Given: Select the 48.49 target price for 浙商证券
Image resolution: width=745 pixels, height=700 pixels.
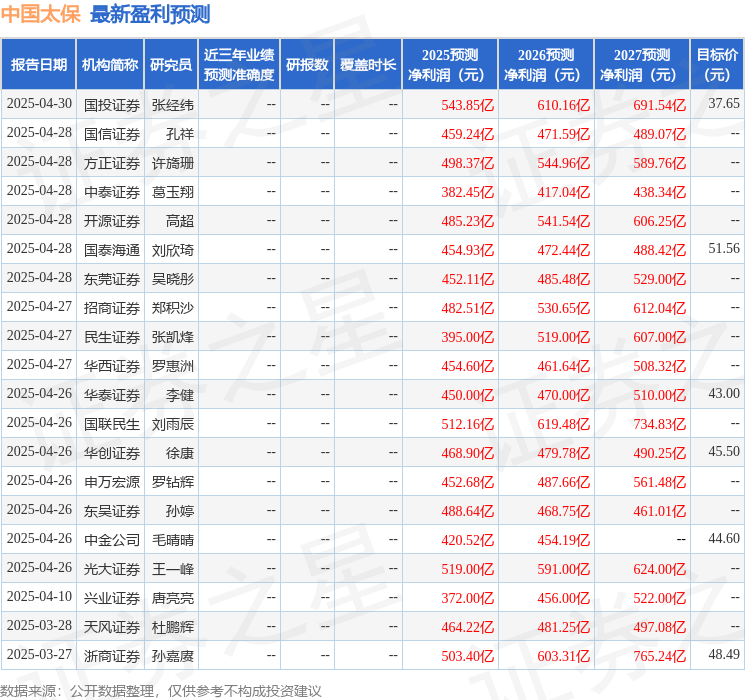Looking at the screenshot, I should (724, 655).
